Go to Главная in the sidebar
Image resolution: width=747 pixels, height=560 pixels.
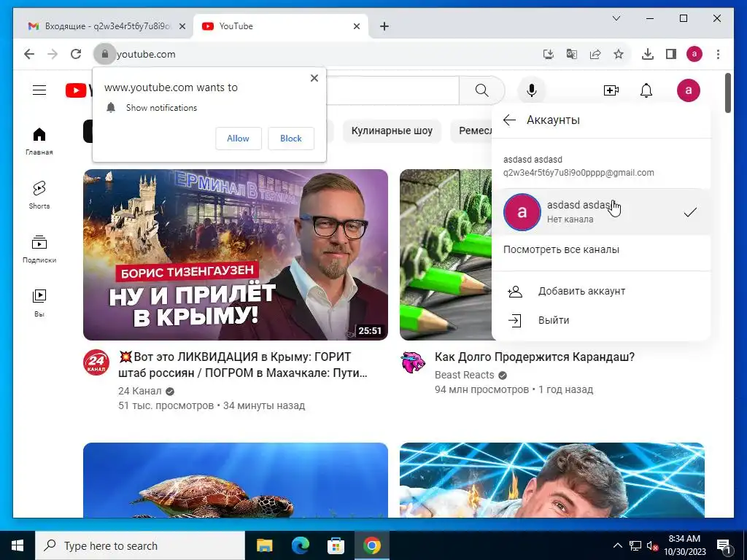[39, 141]
